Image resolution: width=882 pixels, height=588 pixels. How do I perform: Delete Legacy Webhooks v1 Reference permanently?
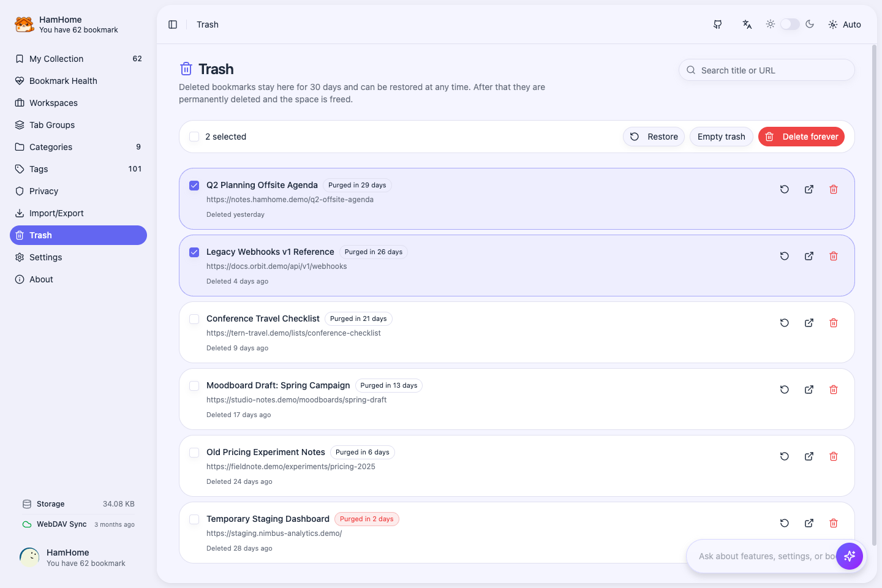[x=834, y=256]
